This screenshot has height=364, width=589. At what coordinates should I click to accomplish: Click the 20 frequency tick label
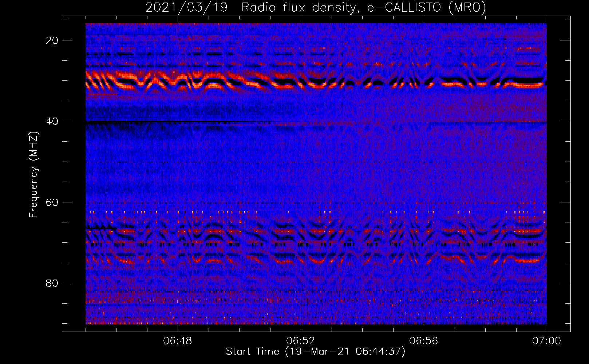click(52, 40)
